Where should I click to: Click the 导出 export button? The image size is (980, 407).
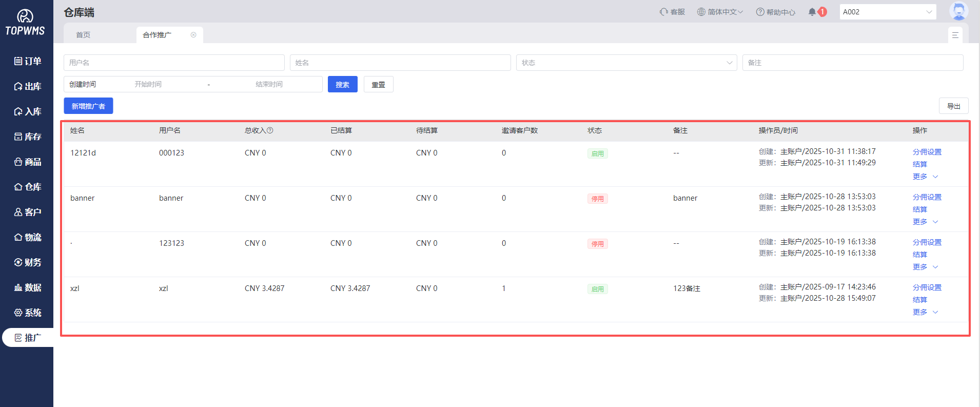coord(953,106)
